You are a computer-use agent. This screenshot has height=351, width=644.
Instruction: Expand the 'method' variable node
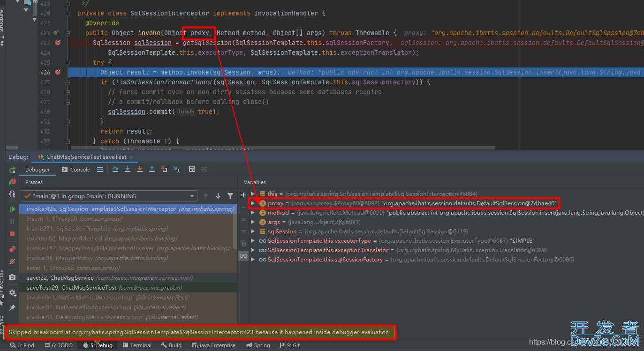click(x=253, y=212)
